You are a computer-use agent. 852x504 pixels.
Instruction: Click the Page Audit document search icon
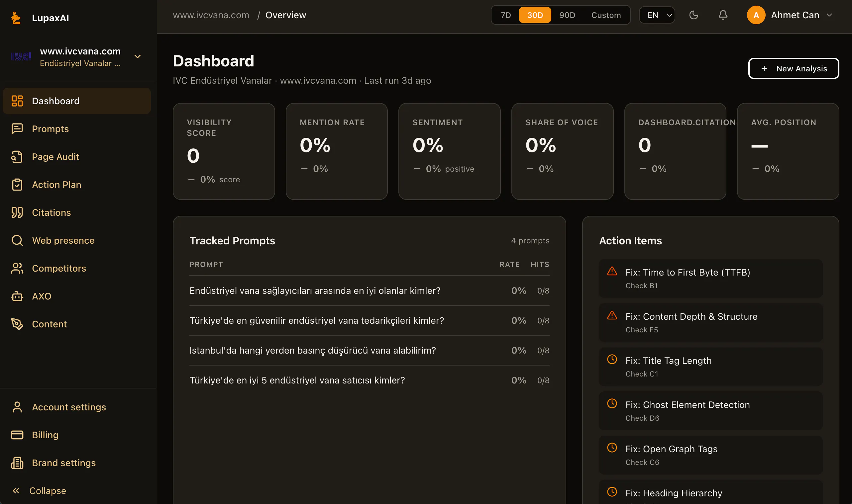coord(17,157)
